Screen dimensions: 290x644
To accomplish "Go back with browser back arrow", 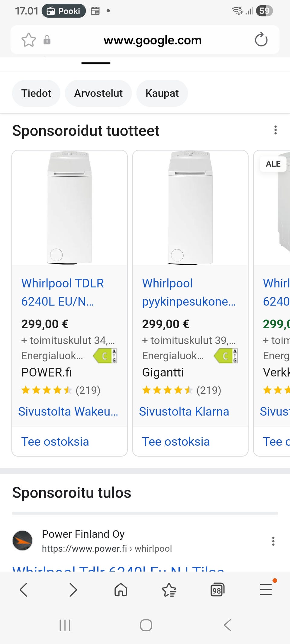I will tap(24, 590).
